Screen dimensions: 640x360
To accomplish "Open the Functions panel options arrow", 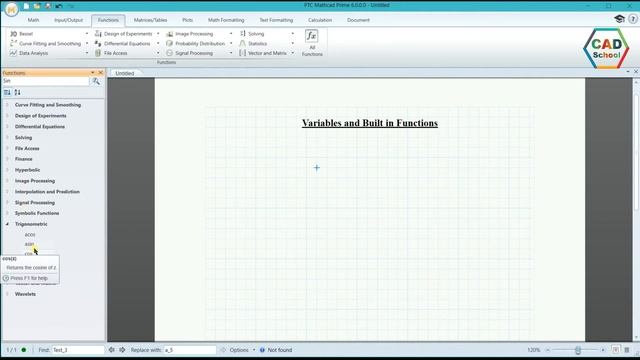I will (93, 73).
